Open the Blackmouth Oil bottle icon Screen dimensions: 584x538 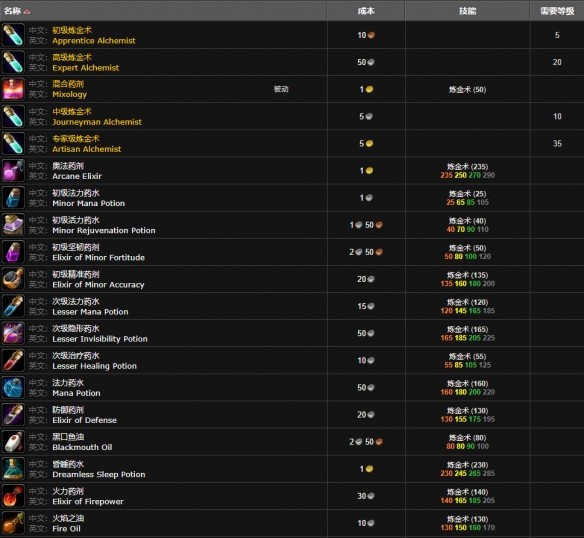13,442
